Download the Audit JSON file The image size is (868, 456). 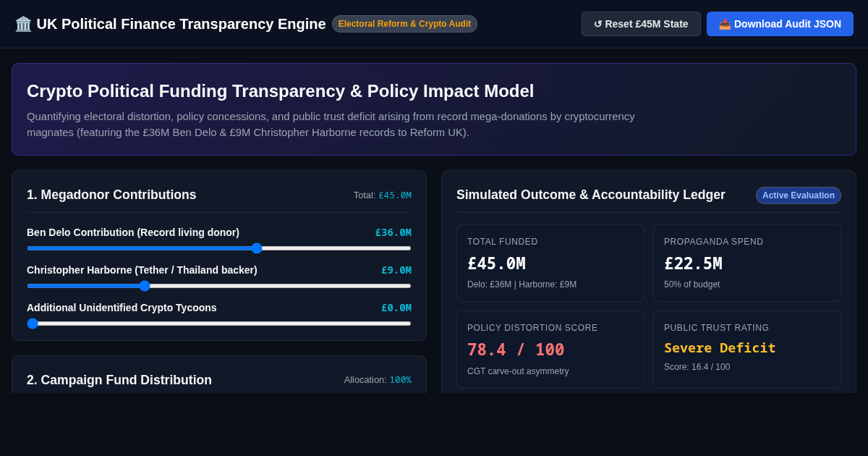[x=780, y=24]
